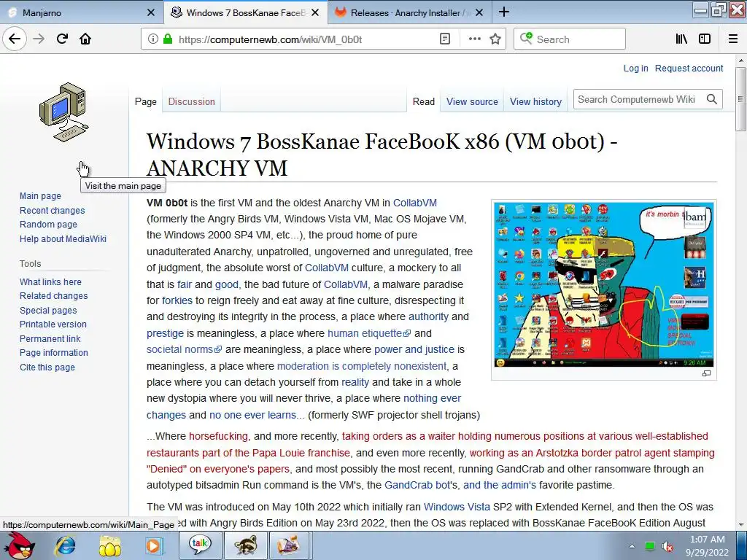Switch to Releases Anarchy Installer tab
Image resolution: width=747 pixels, height=560 pixels.
tap(410, 13)
